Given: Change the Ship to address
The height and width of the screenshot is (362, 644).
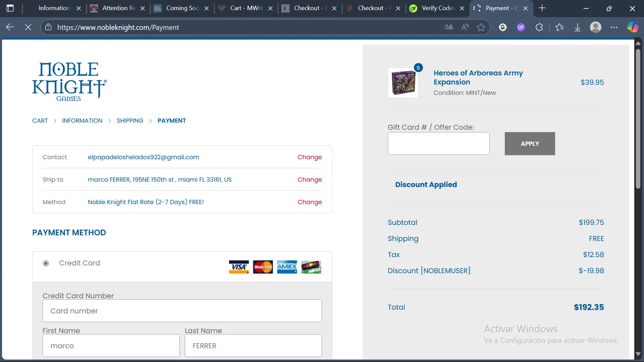Looking at the screenshot, I should click(310, 179).
